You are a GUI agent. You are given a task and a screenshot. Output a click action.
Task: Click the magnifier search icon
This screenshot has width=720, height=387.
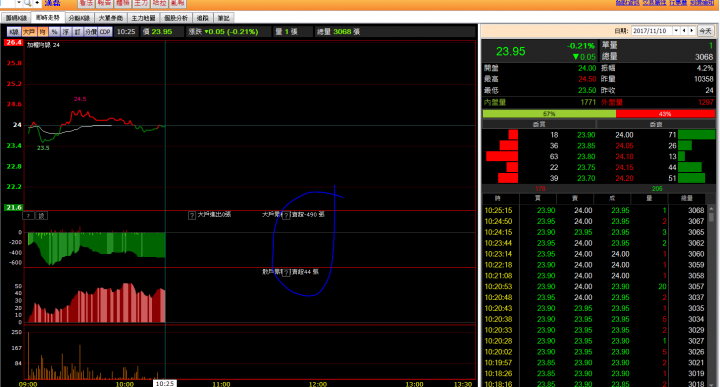pos(27,3)
